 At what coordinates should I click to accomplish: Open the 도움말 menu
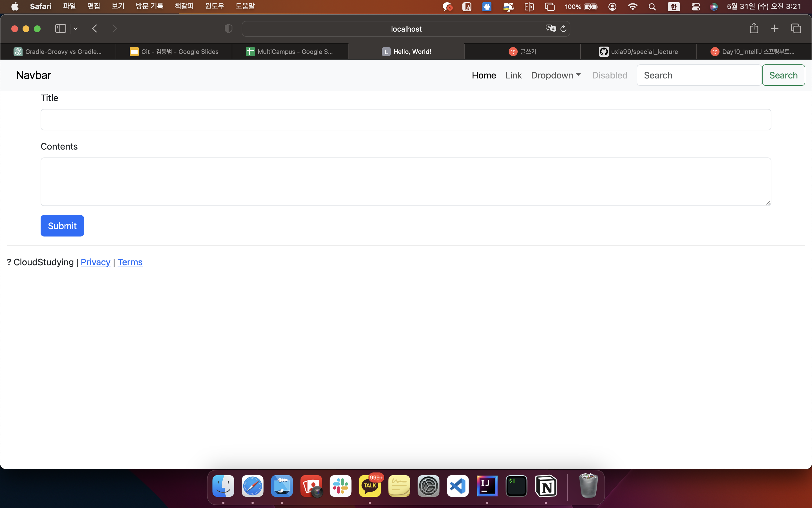coord(245,6)
